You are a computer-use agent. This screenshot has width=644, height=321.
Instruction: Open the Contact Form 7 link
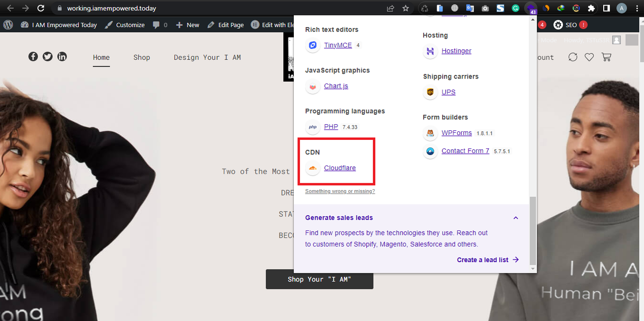(465, 151)
